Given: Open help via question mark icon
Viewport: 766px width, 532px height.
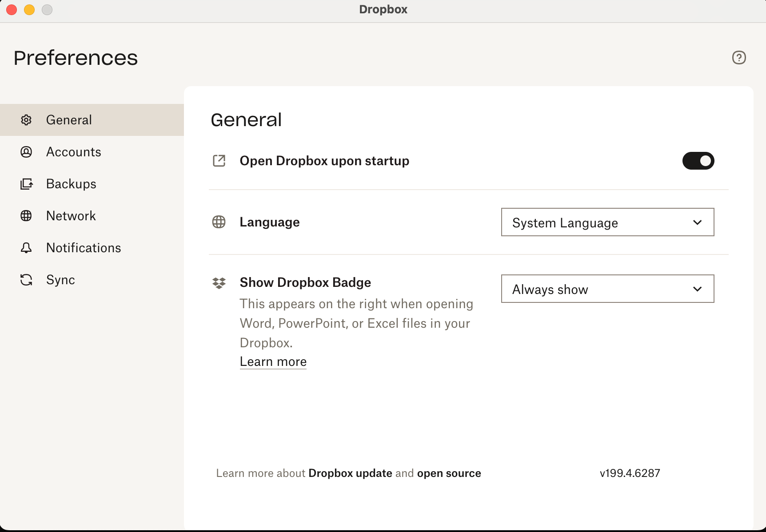Looking at the screenshot, I should pyautogui.click(x=739, y=57).
